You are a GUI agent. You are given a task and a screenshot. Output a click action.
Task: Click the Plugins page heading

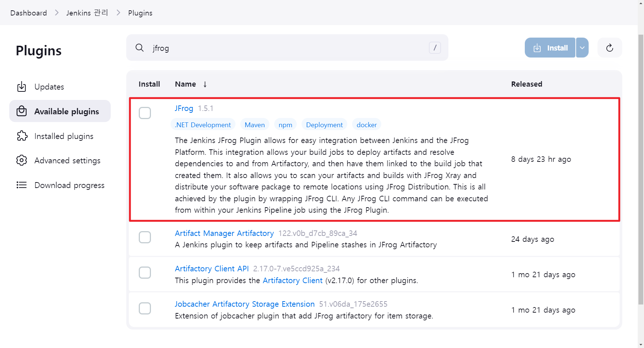point(39,51)
